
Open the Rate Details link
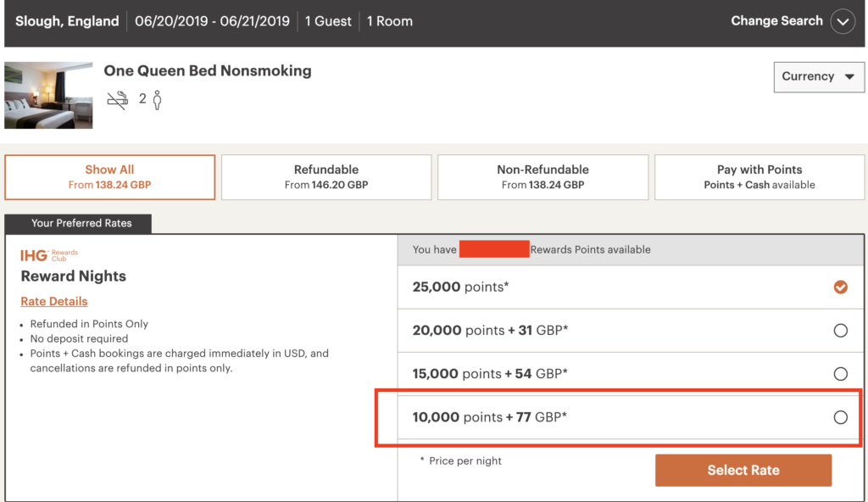(54, 301)
